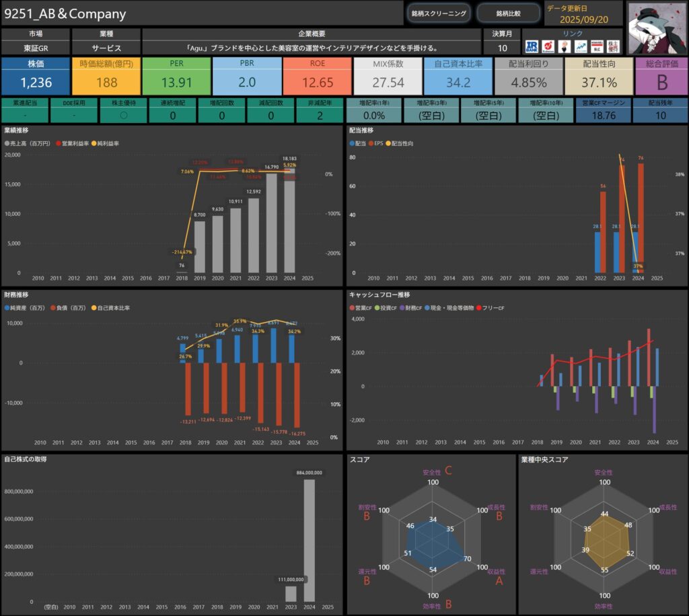Select フリーCF in the cash flow legend
The image size is (689, 616).
coord(492,308)
